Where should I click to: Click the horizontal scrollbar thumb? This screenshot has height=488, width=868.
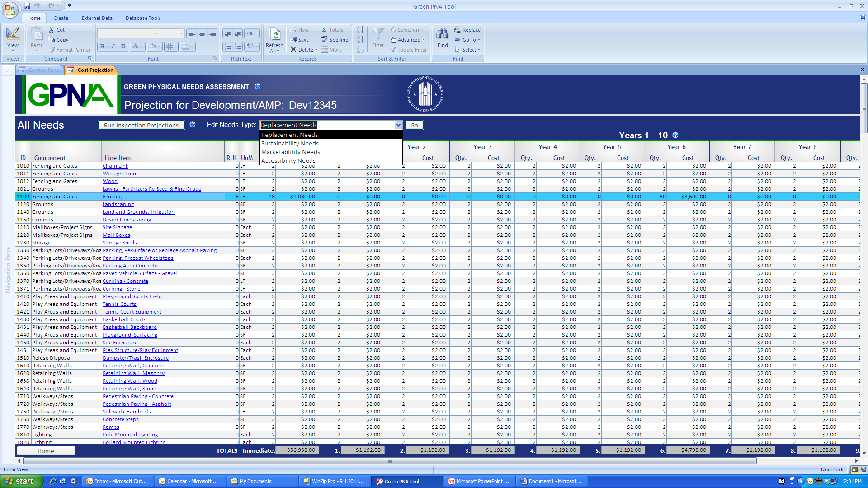coord(389,461)
